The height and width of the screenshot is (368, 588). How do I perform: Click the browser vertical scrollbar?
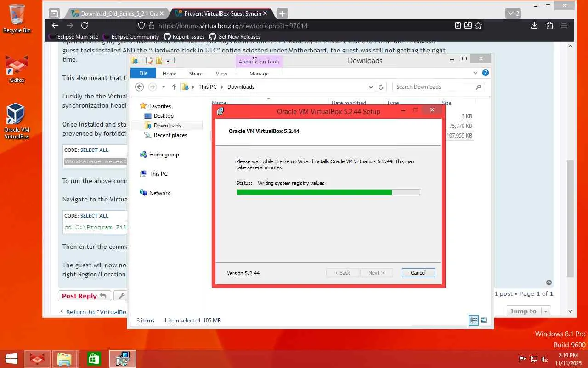coord(570,218)
